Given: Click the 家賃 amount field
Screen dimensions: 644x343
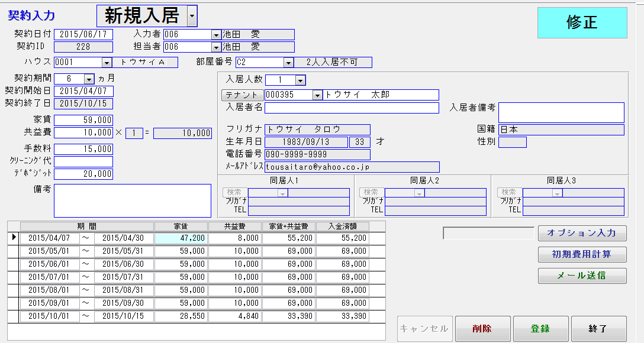Looking at the screenshot, I should 83,120.
